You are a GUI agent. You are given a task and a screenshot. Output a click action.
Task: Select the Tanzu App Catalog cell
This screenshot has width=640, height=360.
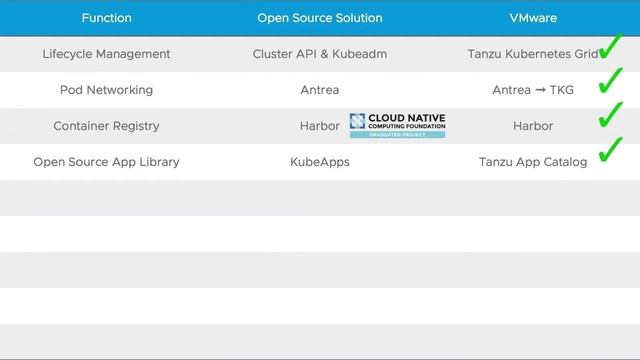[533, 162]
